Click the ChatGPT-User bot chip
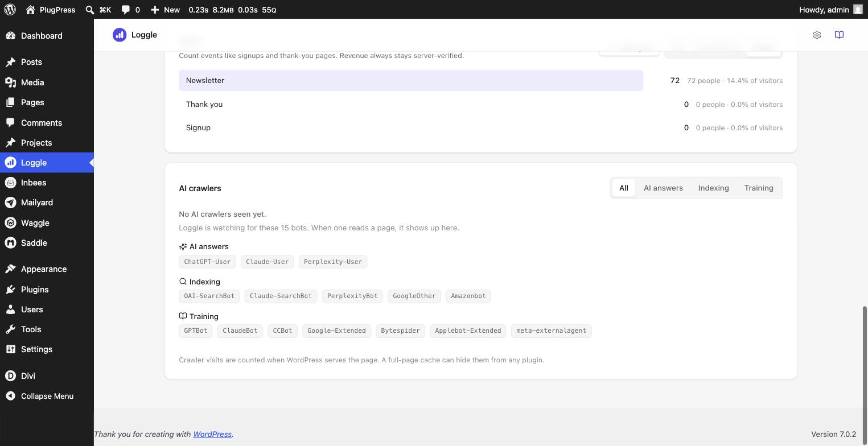 207,262
